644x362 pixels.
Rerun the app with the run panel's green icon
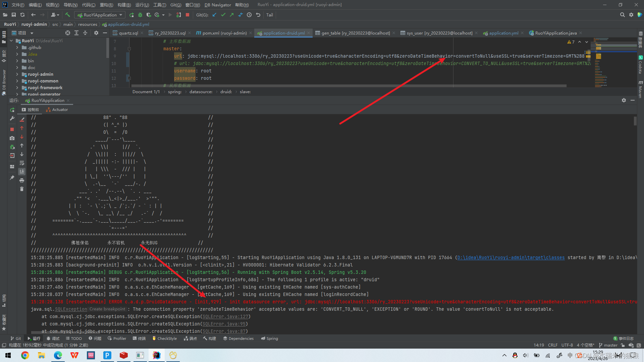click(12, 110)
